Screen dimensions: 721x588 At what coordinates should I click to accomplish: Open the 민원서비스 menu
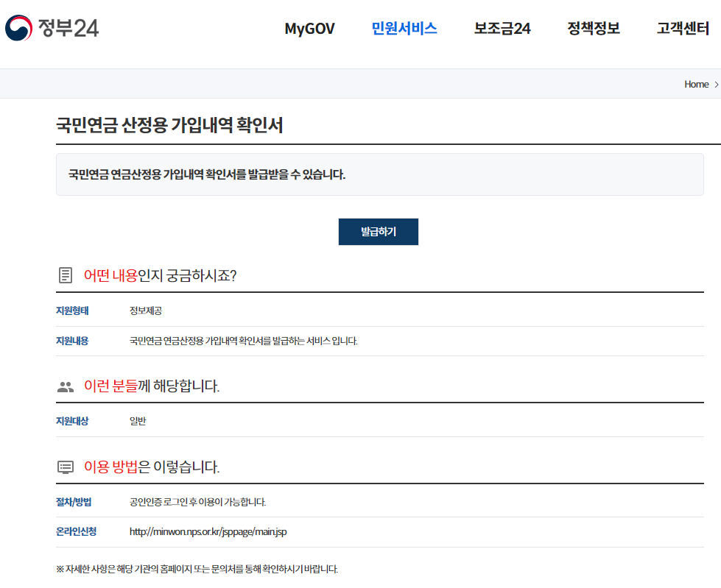coord(404,29)
